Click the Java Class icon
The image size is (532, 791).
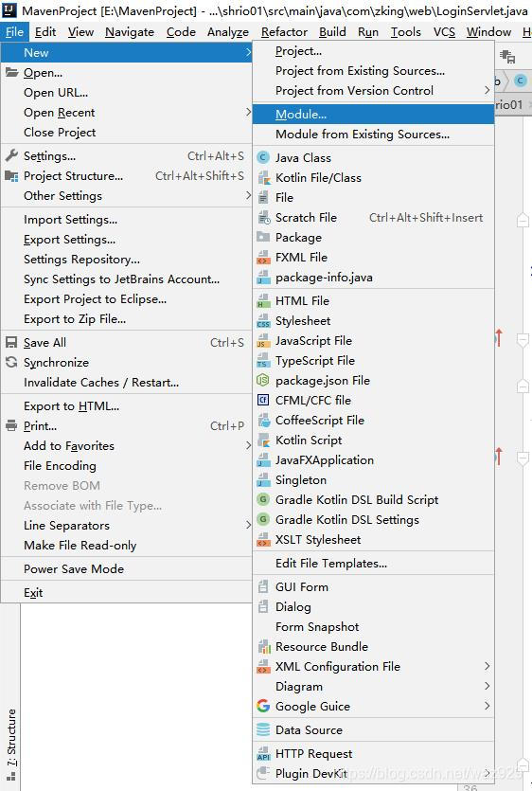pyautogui.click(x=263, y=157)
